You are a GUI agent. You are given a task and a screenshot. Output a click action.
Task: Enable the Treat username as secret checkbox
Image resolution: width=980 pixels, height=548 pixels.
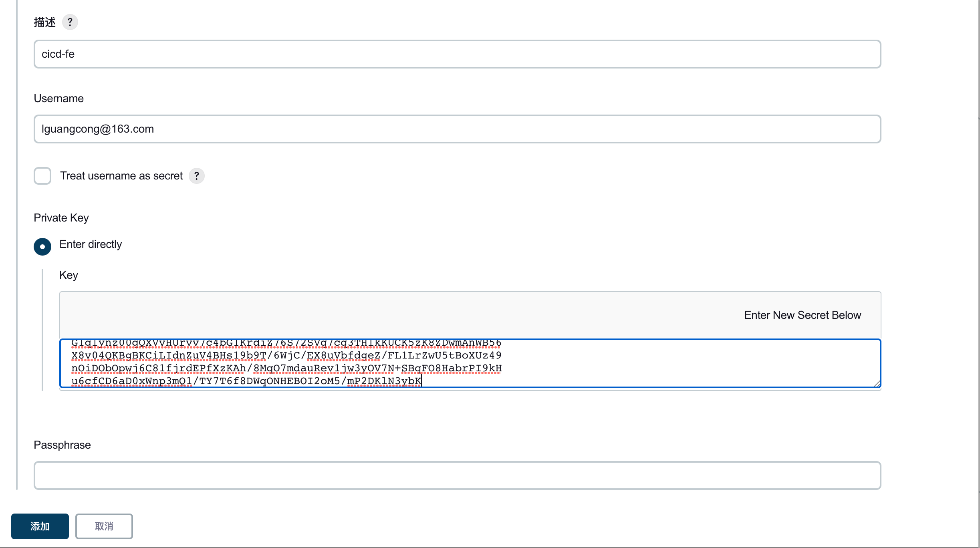[42, 176]
